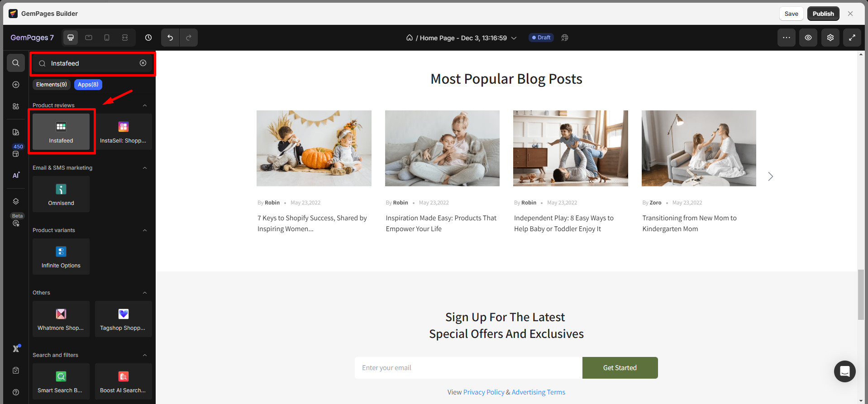Screen dimensions: 868x404
Task: Undo the last action
Action: pos(170,38)
